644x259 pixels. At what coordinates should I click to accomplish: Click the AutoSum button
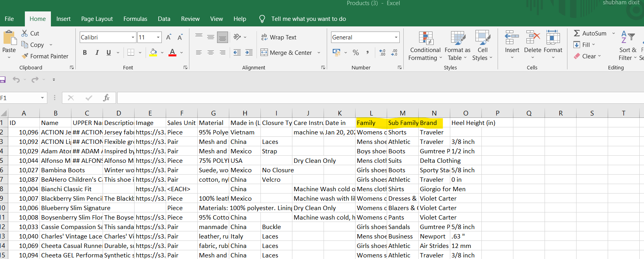pos(590,34)
